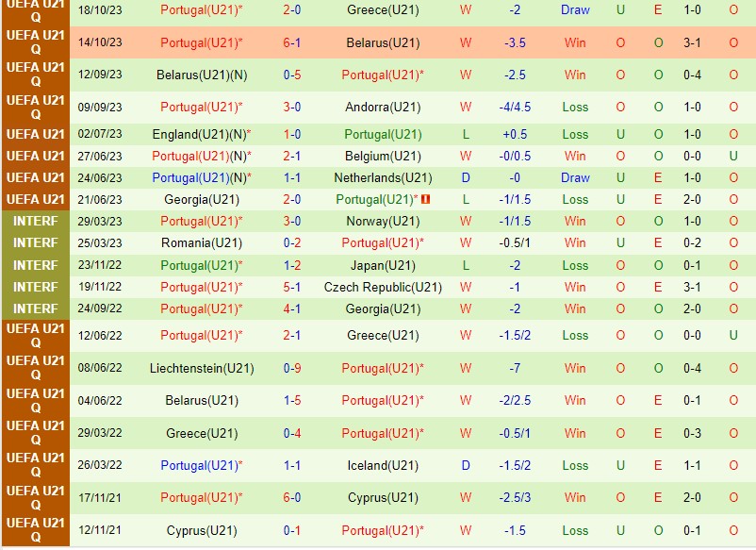756x550 pixels.
Task: Select Andorra(U21) team name
Action: coord(383,107)
